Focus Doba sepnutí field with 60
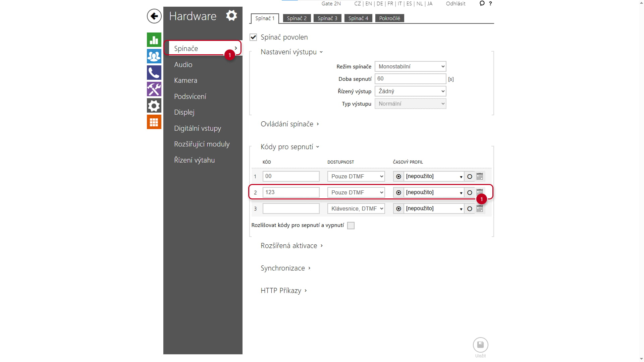 click(410, 79)
